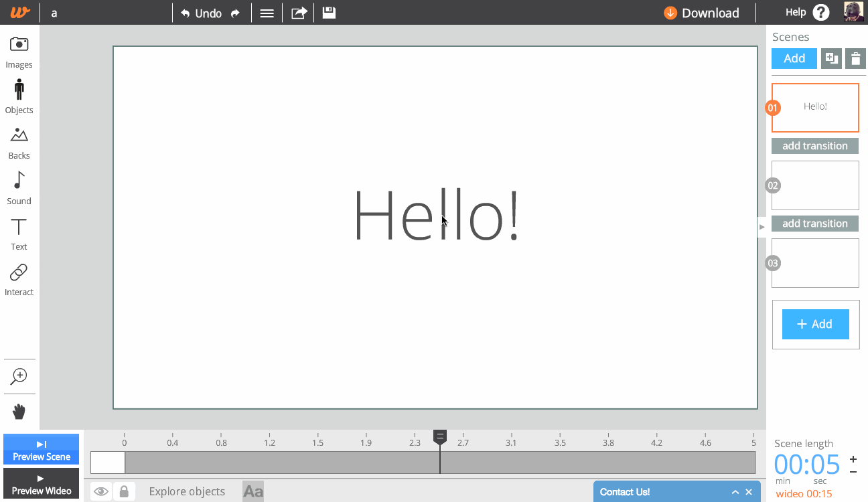868x502 pixels.
Task: Expand the Contact Us chat widget
Action: [x=735, y=492]
